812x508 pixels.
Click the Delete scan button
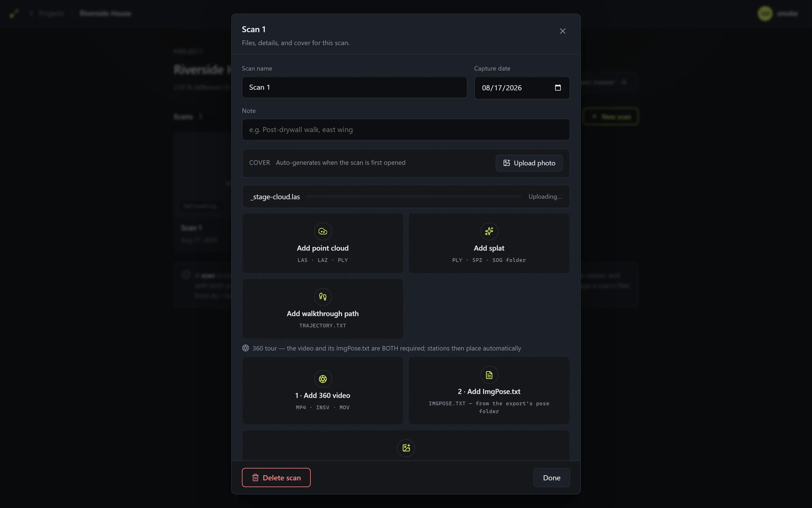point(276,478)
